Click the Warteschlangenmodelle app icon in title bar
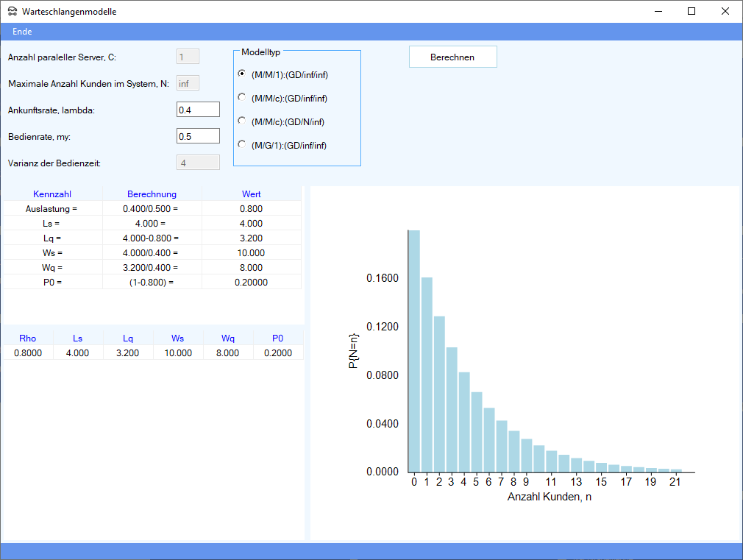 pyautogui.click(x=13, y=12)
